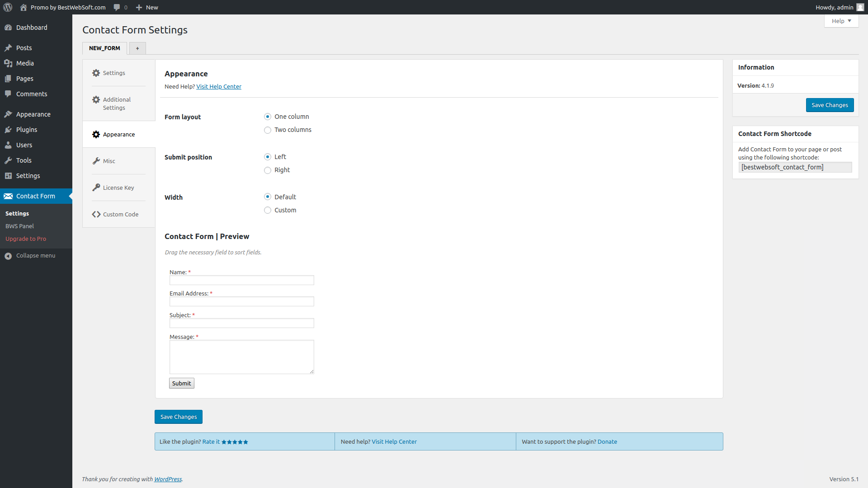Click Donate support link

[608, 441]
